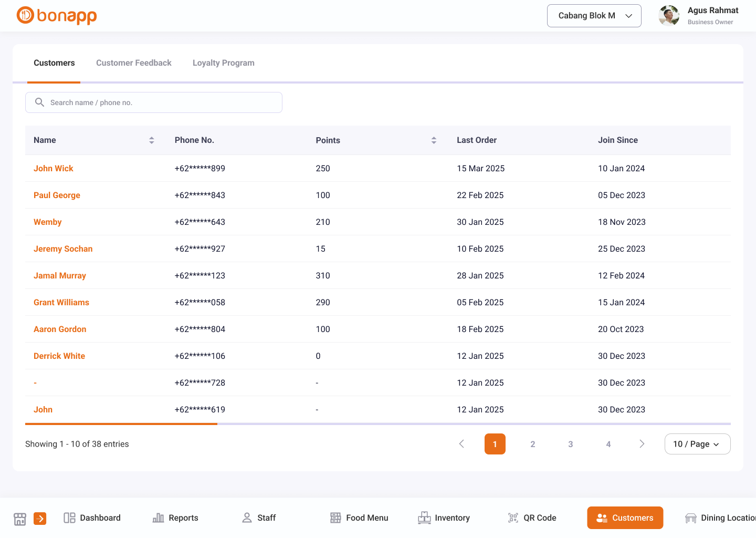Open Agus Rahmat profile avatar
The image size is (756, 538).
click(669, 16)
